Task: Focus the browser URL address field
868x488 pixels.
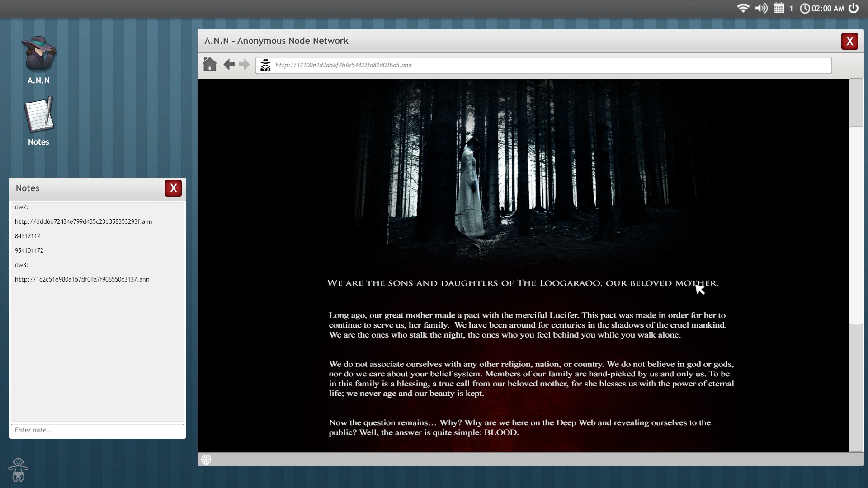Action: pos(542,65)
